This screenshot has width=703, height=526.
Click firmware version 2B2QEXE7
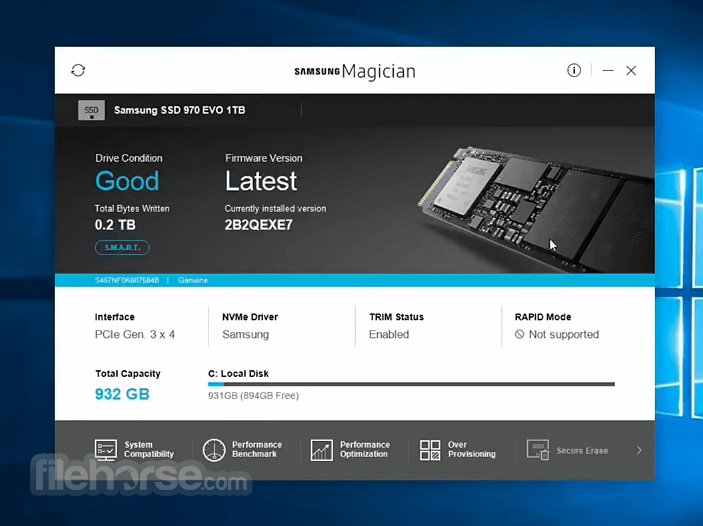pos(258,225)
